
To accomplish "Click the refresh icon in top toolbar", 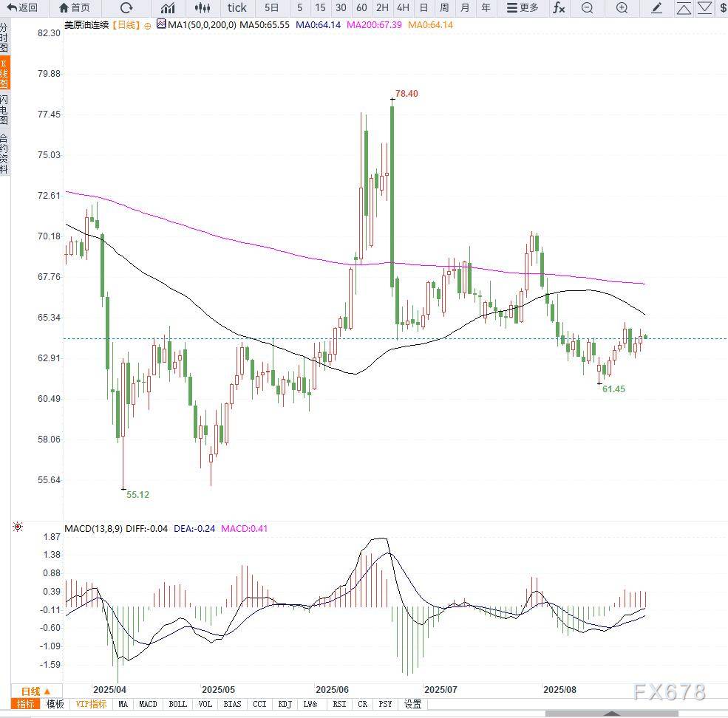I will 126,8.
